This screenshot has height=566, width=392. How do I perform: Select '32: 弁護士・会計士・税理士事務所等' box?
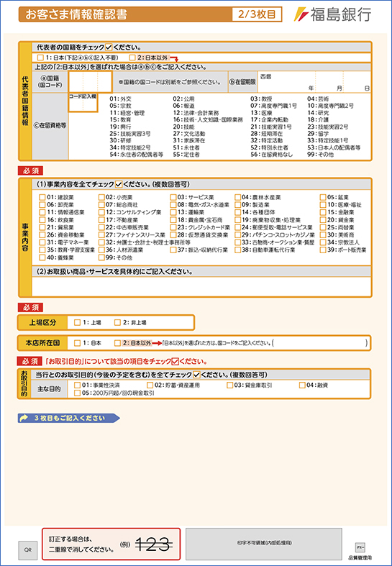(101, 242)
